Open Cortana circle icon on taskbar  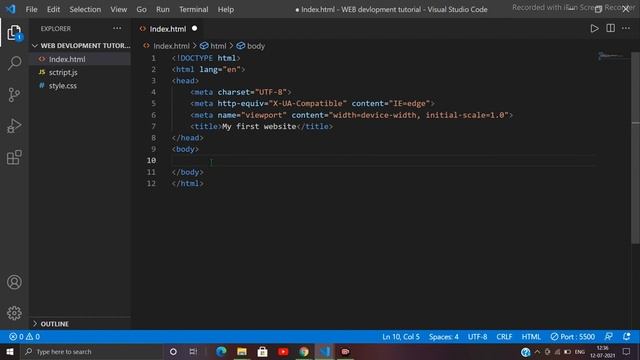coord(173,351)
